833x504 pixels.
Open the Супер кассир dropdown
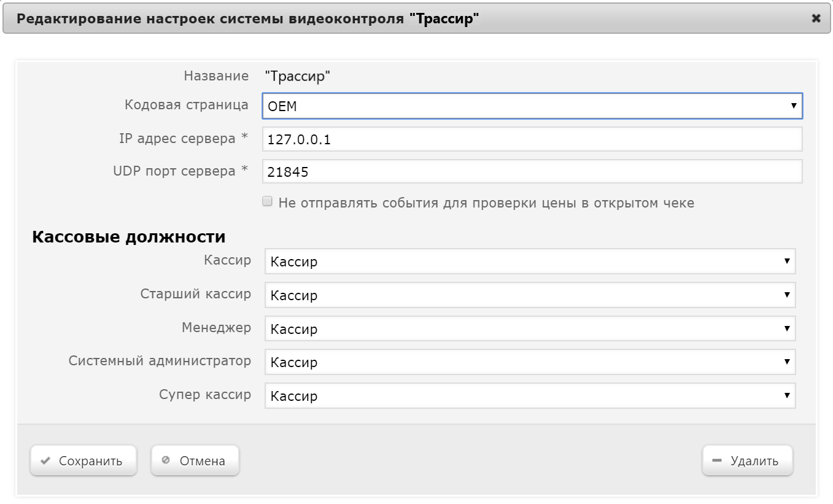(x=530, y=395)
